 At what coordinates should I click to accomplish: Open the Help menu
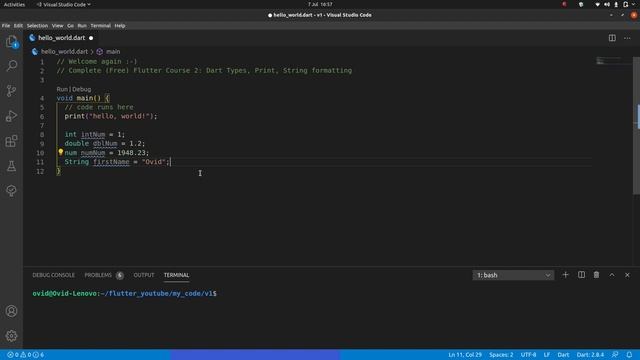[x=120, y=26]
